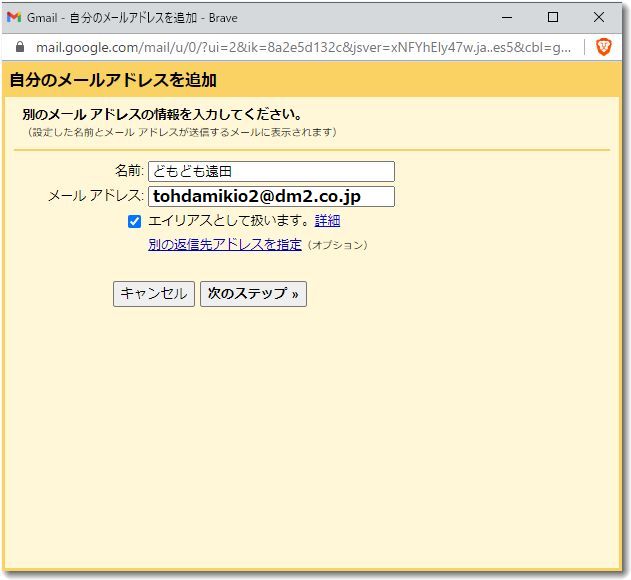This screenshot has width=631, height=580.
Task: Click the mail.google.com address bar URL
Action: point(303,47)
